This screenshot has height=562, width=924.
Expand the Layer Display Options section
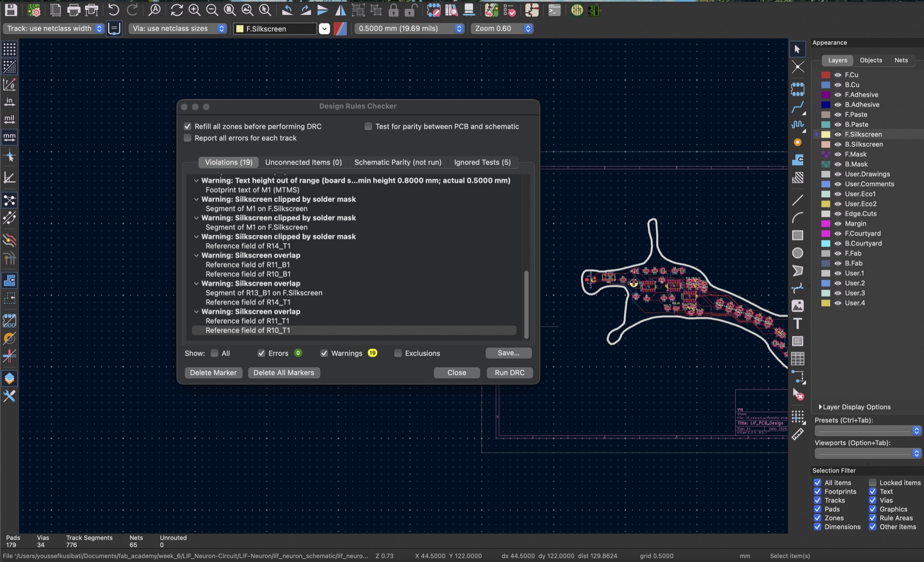click(820, 407)
